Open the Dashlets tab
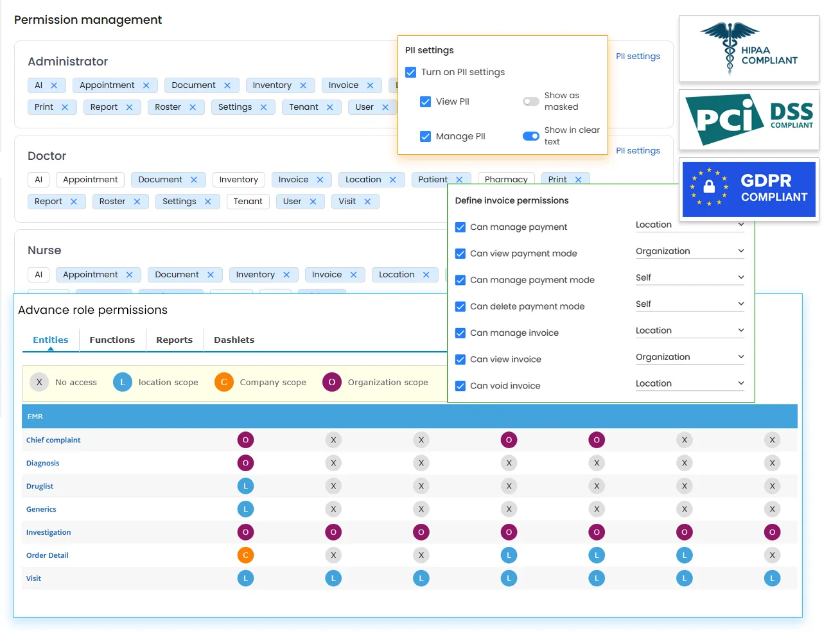Screen dimensions: 840x633 click(x=234, y=340)
